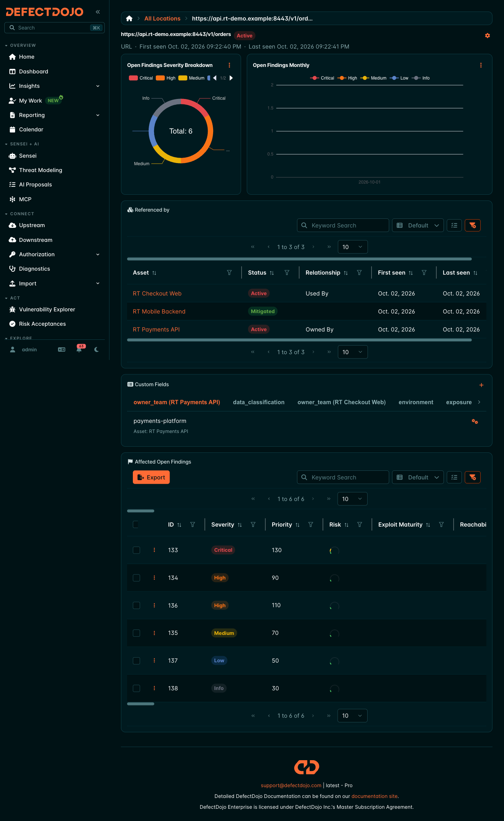Screen dimensions: 504x821
Task: Open Default view dropdown in Referenced by
Action: point(418,225)
